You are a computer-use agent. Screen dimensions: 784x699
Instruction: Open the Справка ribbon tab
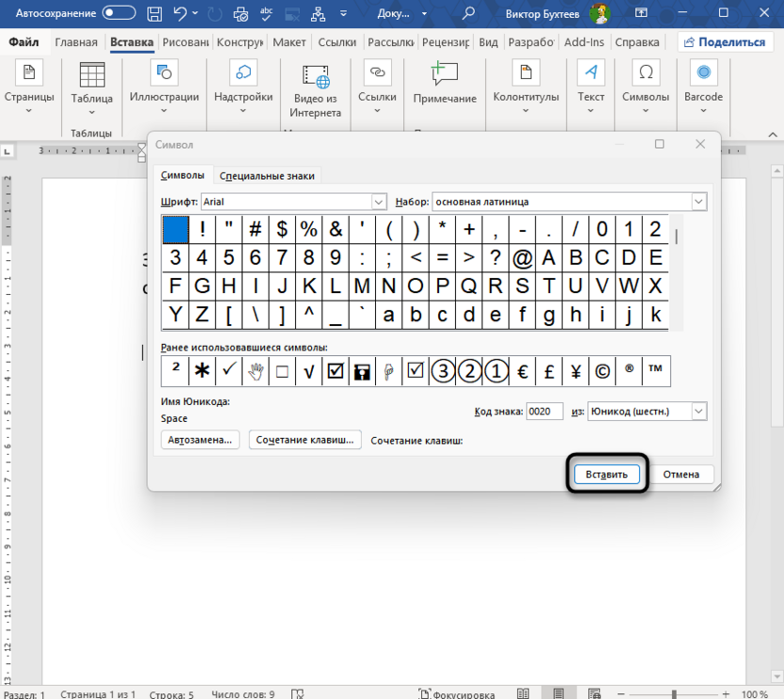tap(637, 42)
